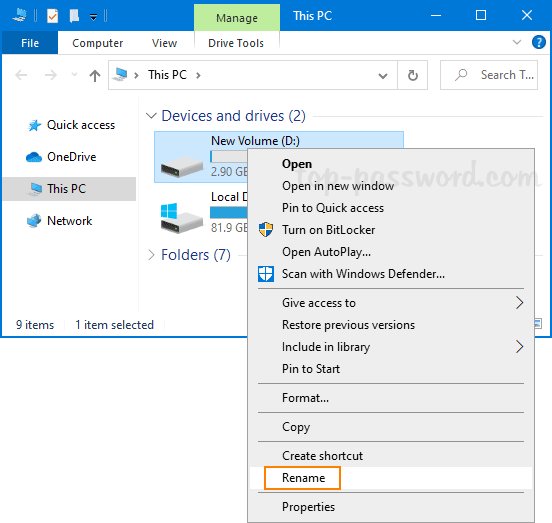Click the arrow beside Give access to

click(519, 303)
